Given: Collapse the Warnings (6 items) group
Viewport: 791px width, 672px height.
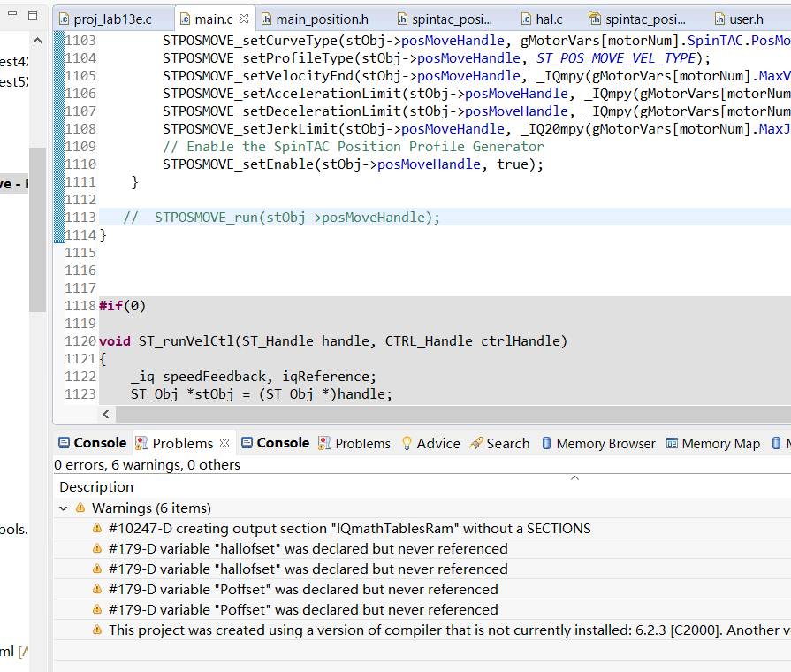Looking at the screenshot, I should tap(63, 508).
